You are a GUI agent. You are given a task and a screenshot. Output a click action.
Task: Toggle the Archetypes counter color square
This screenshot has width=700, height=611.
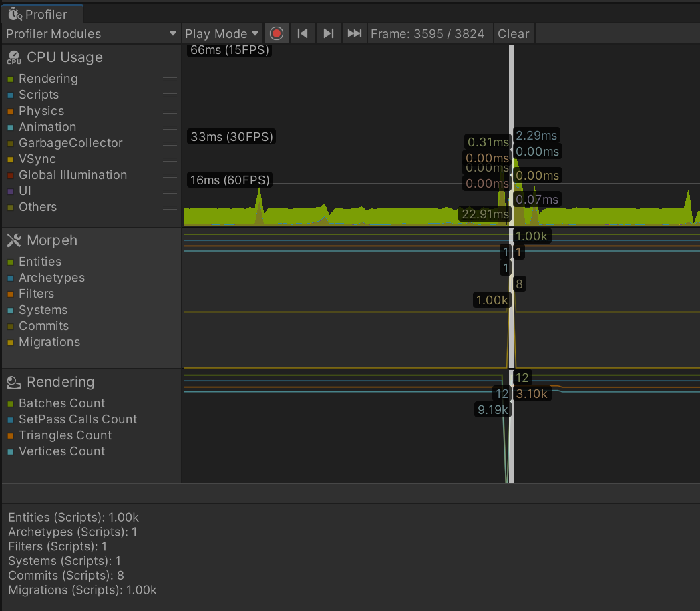click(x=10, y=278)
